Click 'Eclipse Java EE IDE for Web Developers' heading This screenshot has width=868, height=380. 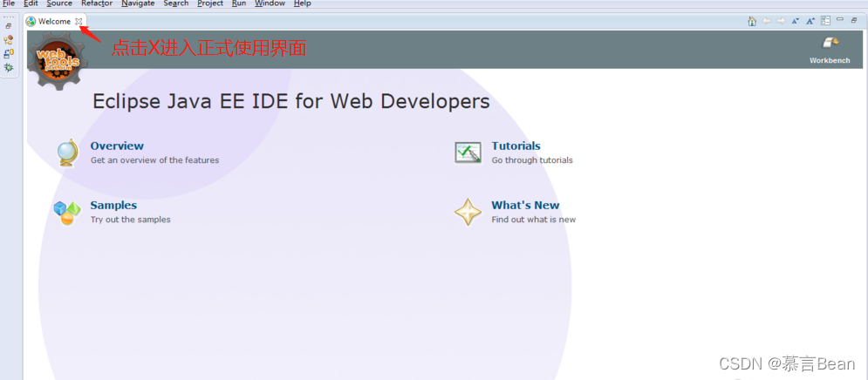291,102
